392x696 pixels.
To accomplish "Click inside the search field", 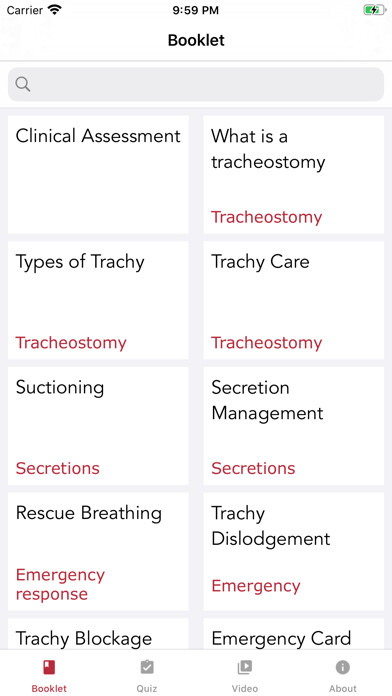I will click(x=196, y=84).
